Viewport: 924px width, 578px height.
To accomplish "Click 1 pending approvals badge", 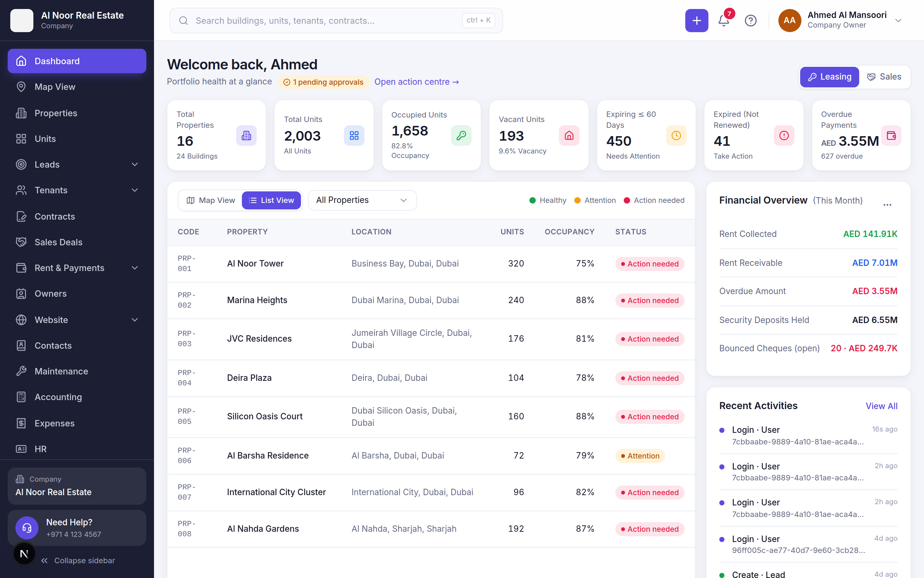I will [x=323, y=82].
